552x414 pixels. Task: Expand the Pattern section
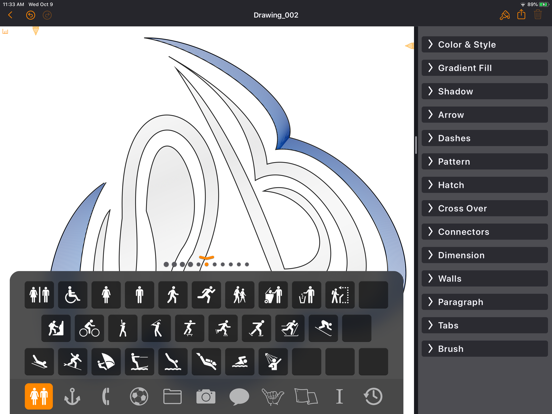click(485, 162)
